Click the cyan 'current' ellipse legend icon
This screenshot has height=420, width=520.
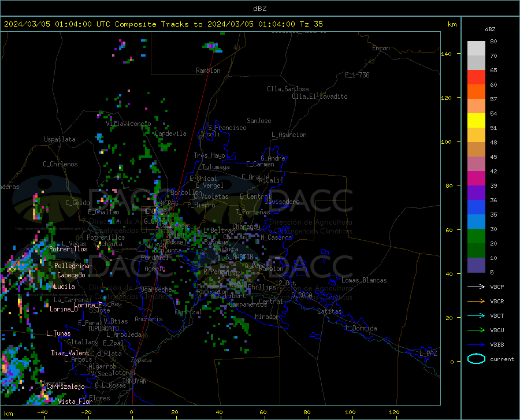pyautogui.click(x=476, y=359)
